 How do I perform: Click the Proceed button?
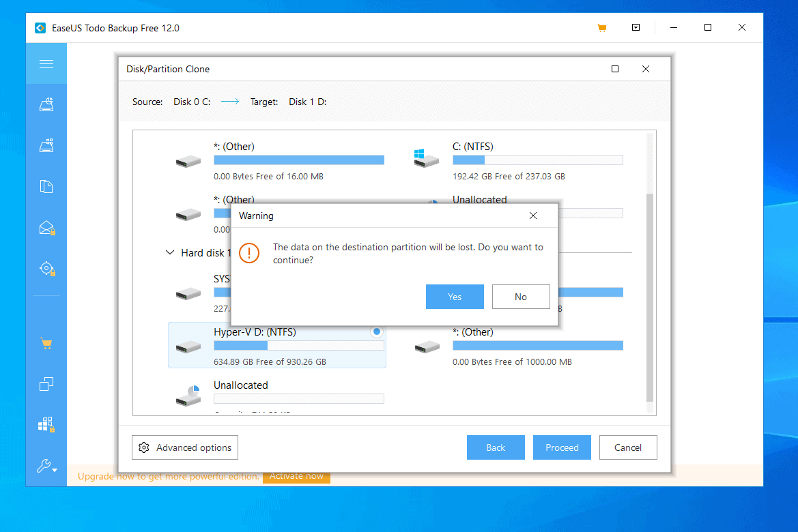[x=562, y=447]
